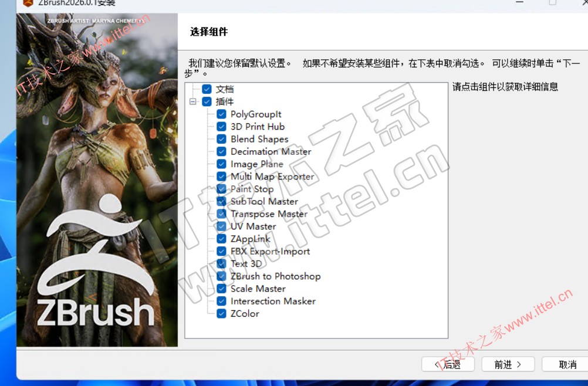Screen dimensions: 588x386
Task: Uncheck the PolyGroupIt plugin checkbox
Action: [x=221, y=114]
